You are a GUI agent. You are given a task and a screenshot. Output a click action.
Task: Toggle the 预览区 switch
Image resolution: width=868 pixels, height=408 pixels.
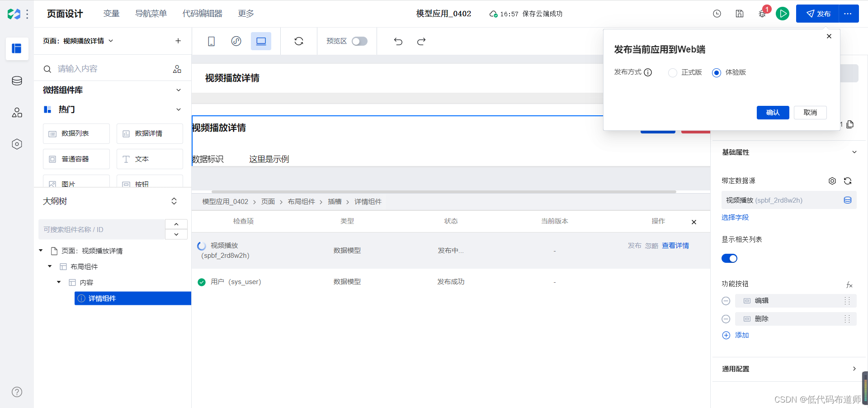(360, 41)
